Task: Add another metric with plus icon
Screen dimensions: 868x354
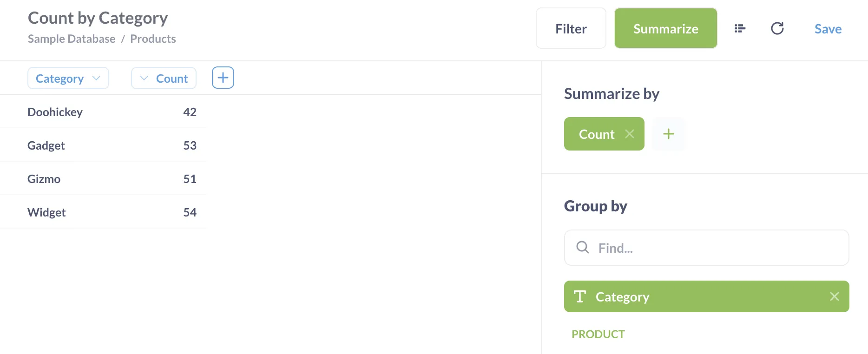Action: click(x=669, y=134)
